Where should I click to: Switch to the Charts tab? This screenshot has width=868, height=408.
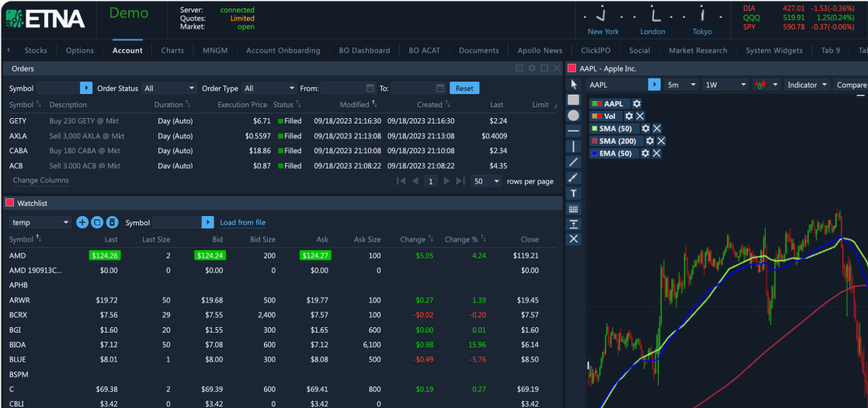click(x=172, y=51)
